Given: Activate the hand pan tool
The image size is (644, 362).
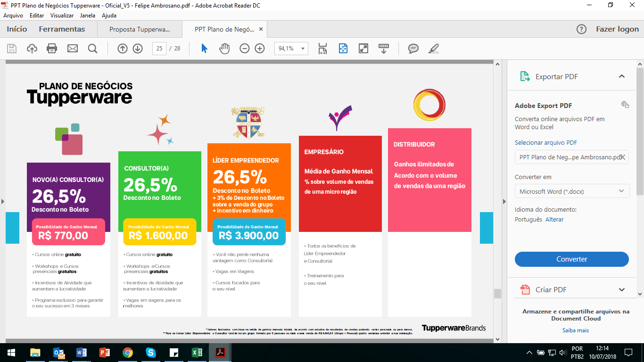Looking at the screenshot, I should coord(224,49).
